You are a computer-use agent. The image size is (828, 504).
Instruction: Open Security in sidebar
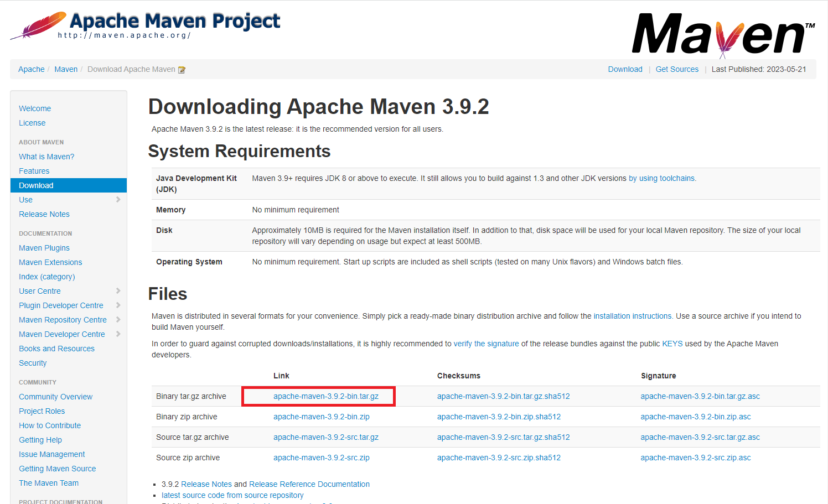pos(33,363)
